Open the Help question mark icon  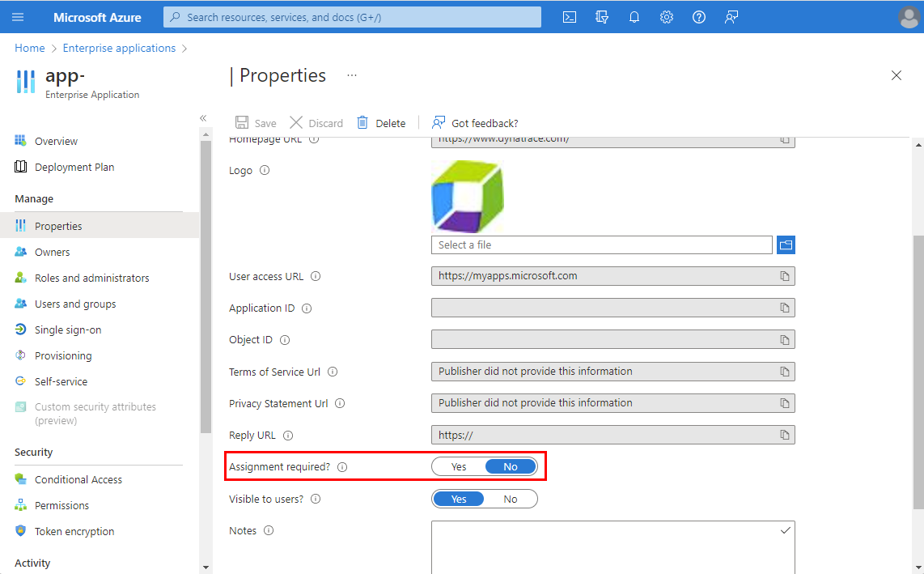[699, 17]
